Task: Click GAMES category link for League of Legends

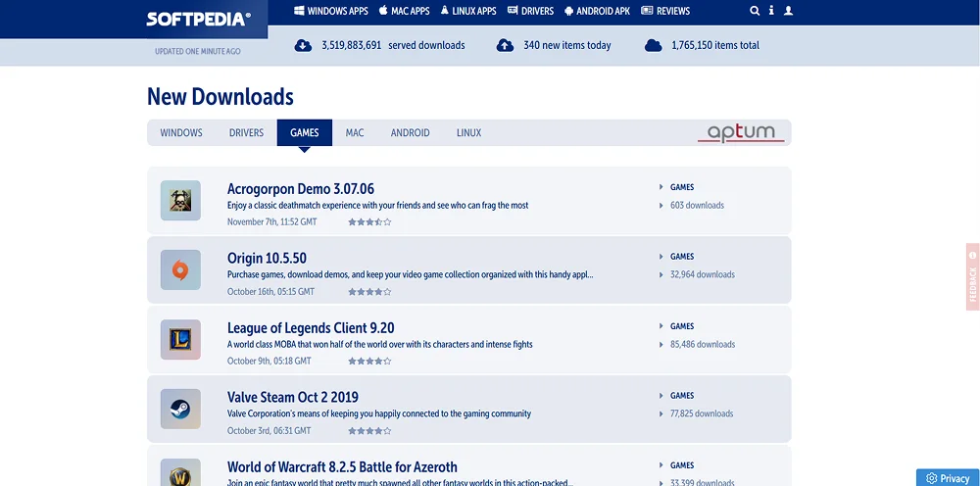Action: click(682, 326)
